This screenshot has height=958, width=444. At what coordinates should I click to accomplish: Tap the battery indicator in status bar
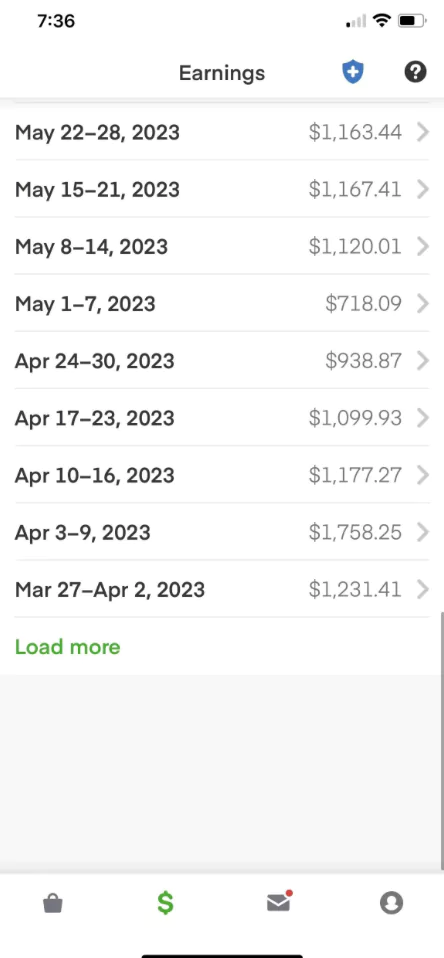412,21
